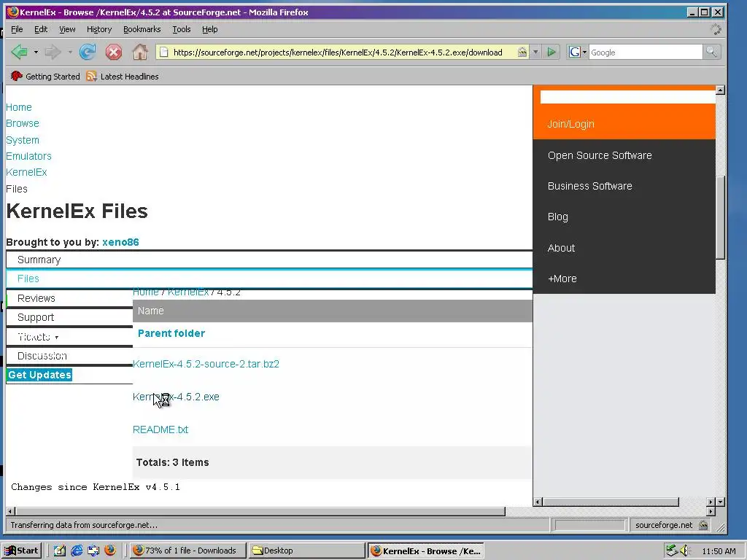
Task: Expand the Tickets dropdown in sidebar
Action: click(56, 338)
